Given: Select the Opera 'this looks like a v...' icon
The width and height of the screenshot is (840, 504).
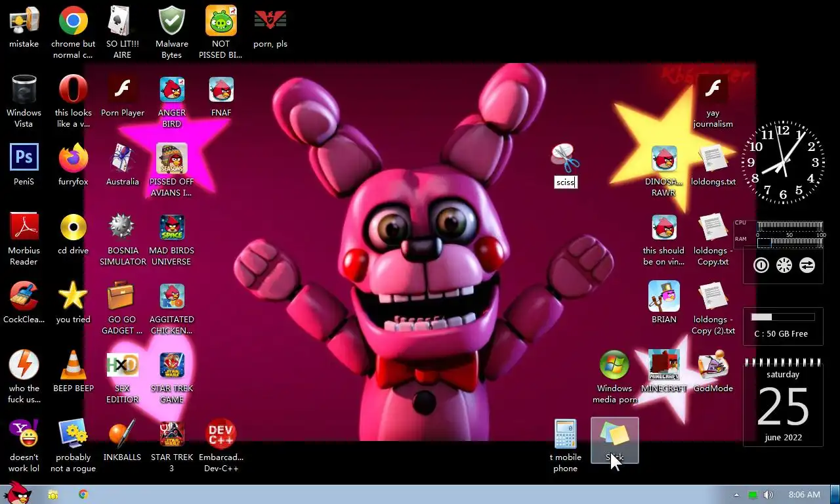Looking at the screenshot, I should 73,90.
